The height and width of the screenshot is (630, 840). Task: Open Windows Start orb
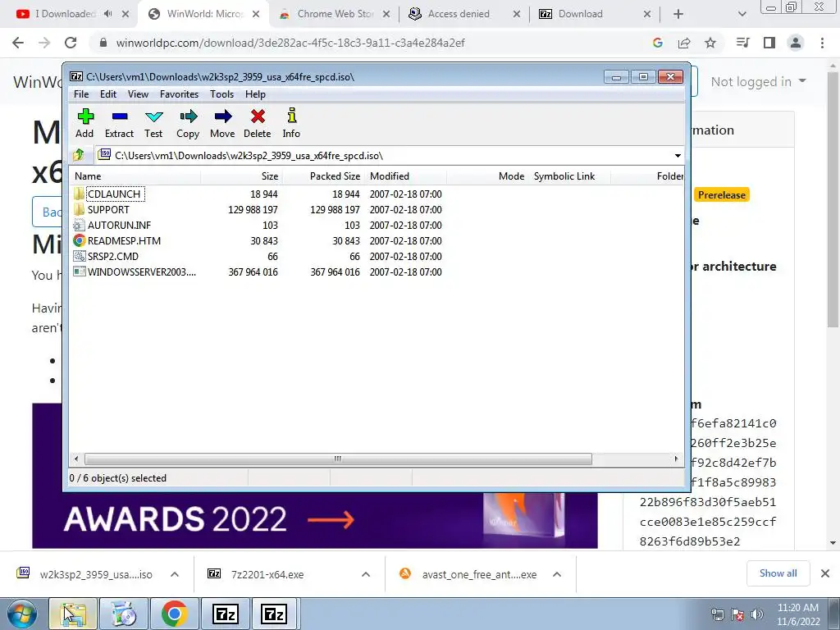21,614
